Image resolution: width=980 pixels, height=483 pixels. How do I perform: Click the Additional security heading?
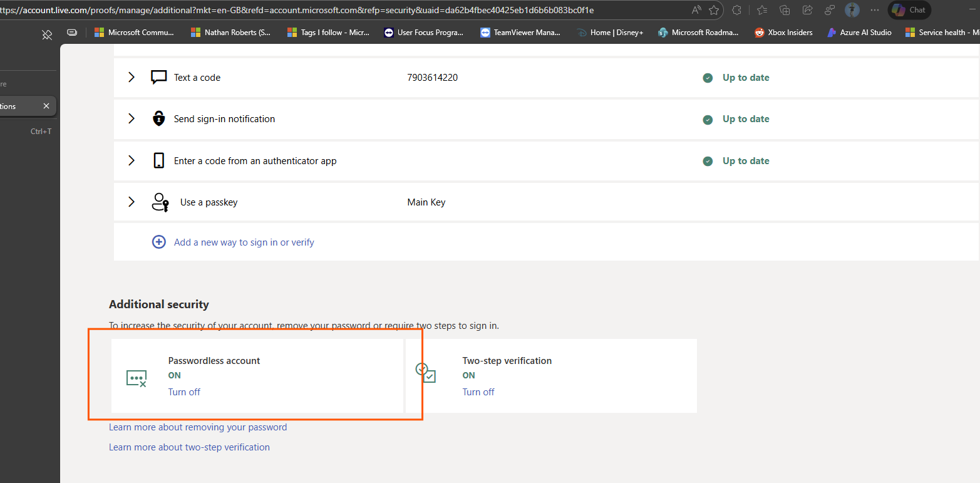159,304
